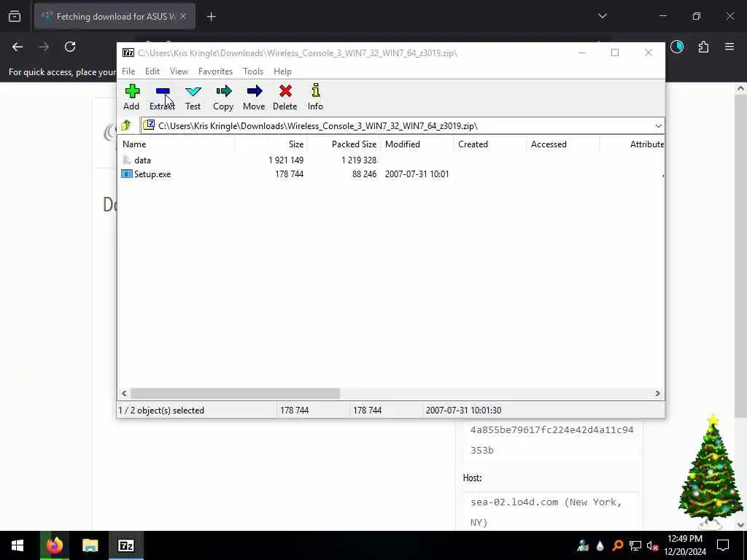The height and width of the screenshot is (560, 747).
Task: Open the Edit menu
Action: pyautogui.click(x=152, y=71)
